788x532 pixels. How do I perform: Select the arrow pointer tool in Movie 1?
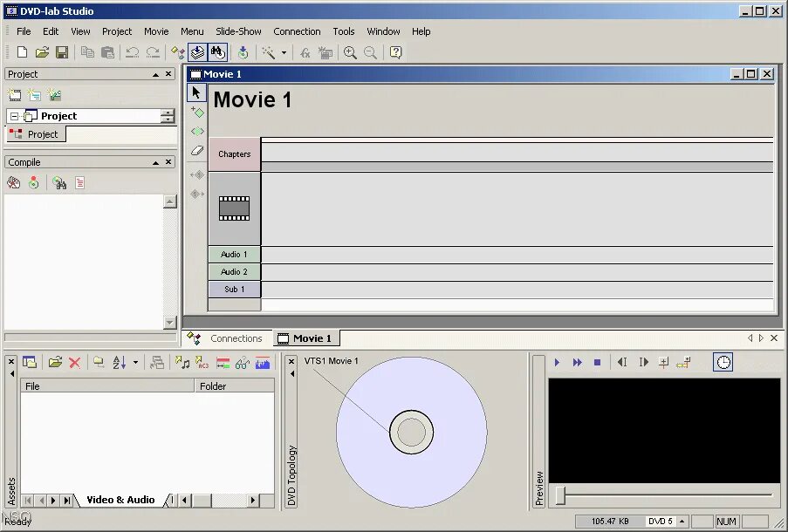(x=196, y=92)
